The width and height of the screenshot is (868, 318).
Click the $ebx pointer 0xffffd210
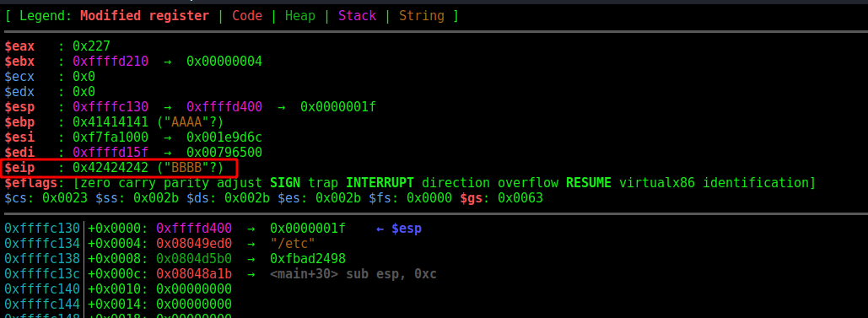coord(111,61)
